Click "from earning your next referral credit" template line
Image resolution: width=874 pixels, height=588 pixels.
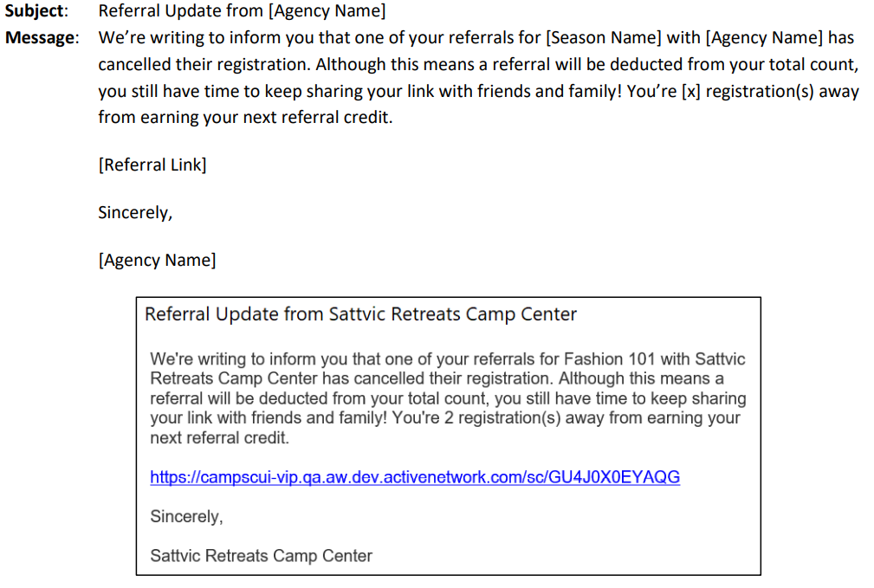tap(245, 118)
